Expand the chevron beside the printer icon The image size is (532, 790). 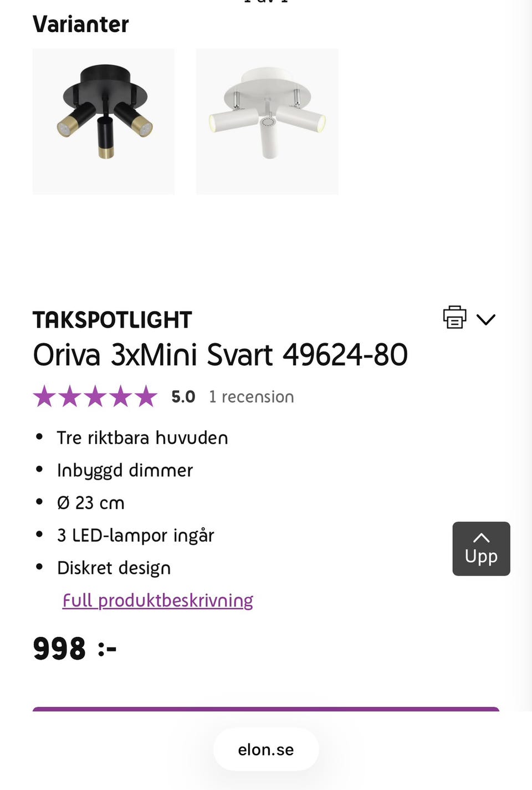pyautogui.click(x=485, y=319)
